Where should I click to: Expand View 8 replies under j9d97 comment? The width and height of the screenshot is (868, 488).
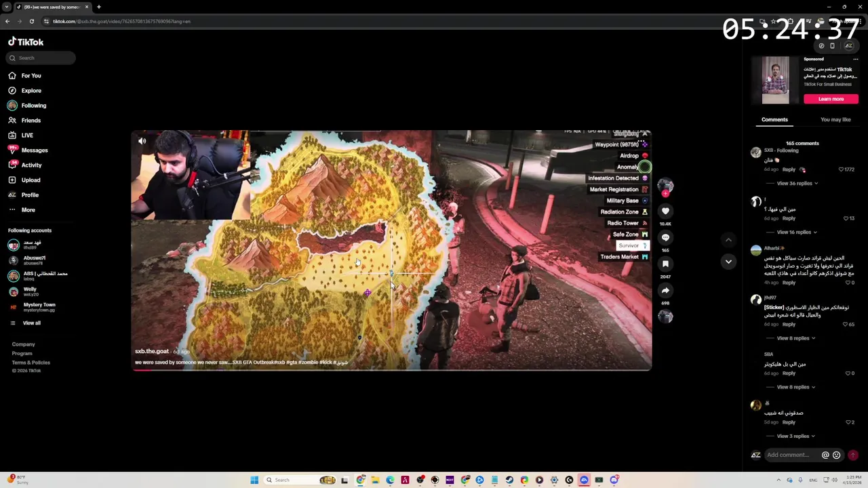[x=796, y=338]
